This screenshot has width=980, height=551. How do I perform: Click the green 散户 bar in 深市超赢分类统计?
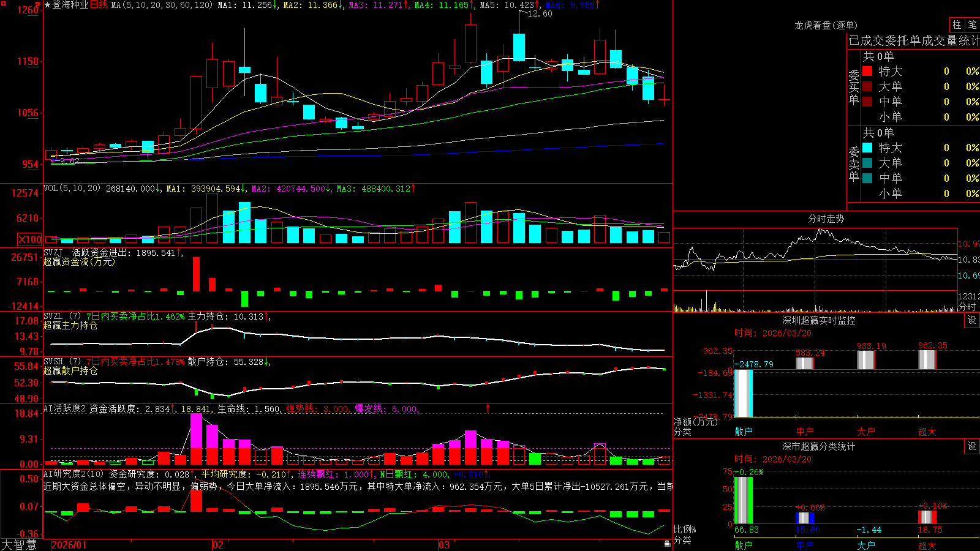point(744,500)
